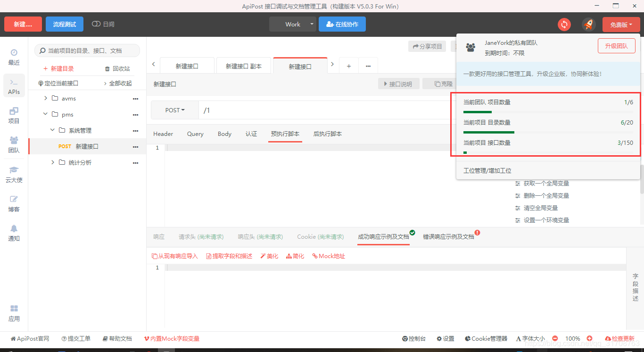
Task: Click 提取字段和描述
Action: pyautogui.click(x=229, y=256)
